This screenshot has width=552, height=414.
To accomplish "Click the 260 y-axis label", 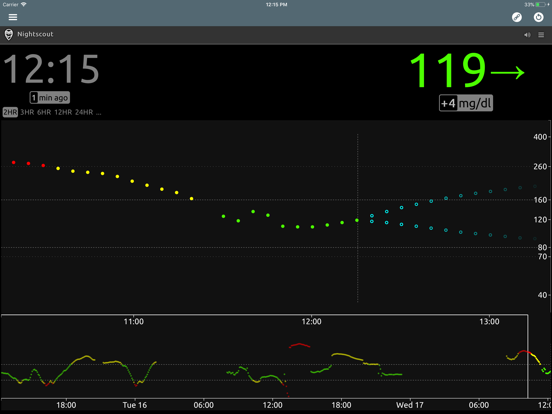I will [x=540, y=167].
